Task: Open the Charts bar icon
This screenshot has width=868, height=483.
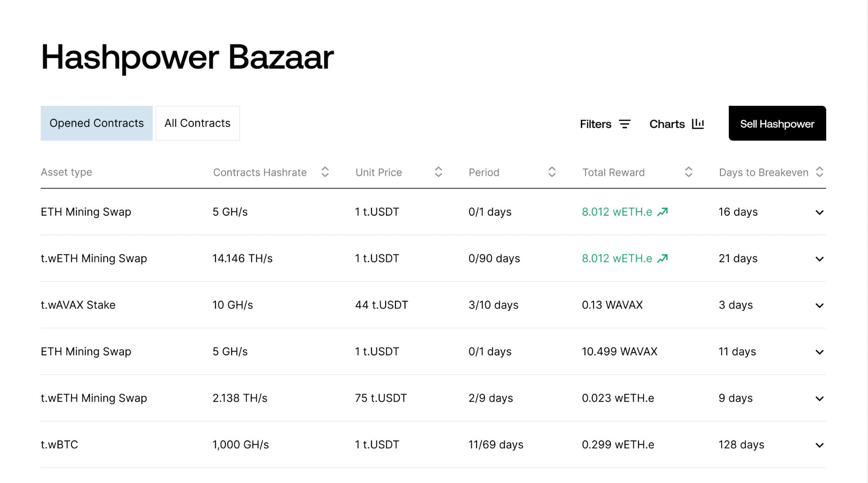Action: click(698, 124)
